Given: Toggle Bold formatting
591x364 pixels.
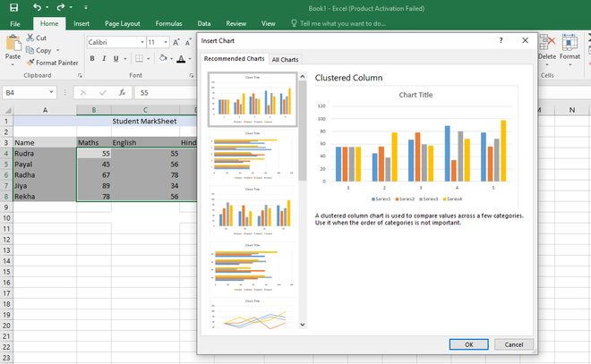Looking at the screenshot, I should pyautogui.click(x=92, y=59).
